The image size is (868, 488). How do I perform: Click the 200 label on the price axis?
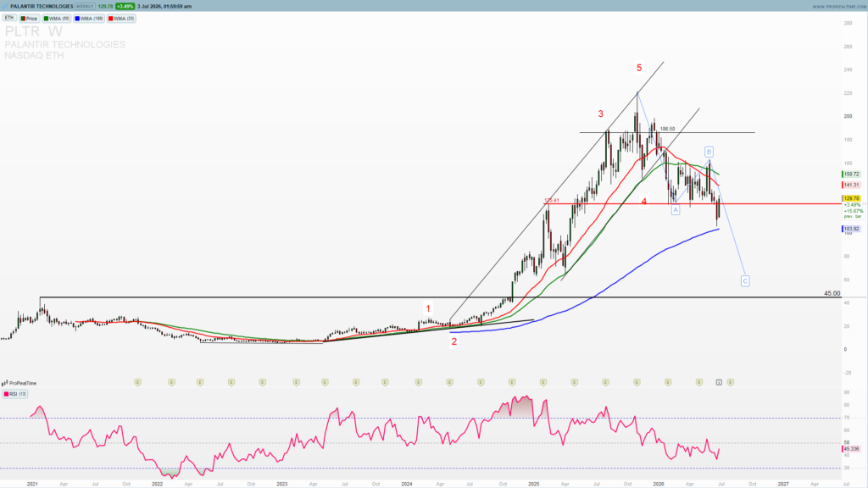point(848,116)
